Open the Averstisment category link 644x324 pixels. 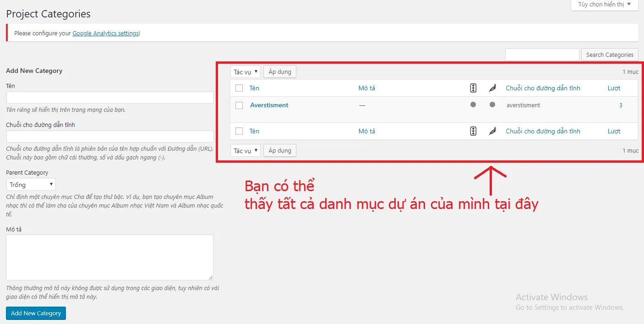pyautogui.click(x=269, y=105)
